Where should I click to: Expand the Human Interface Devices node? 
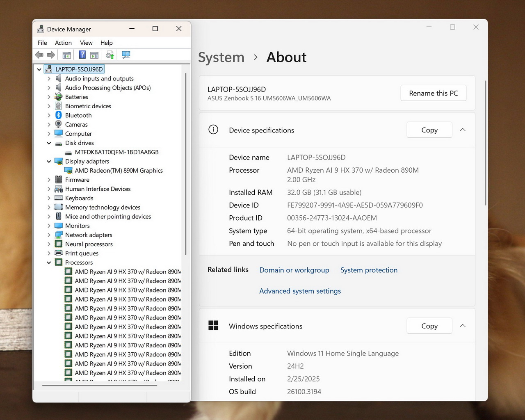point(49,189)
